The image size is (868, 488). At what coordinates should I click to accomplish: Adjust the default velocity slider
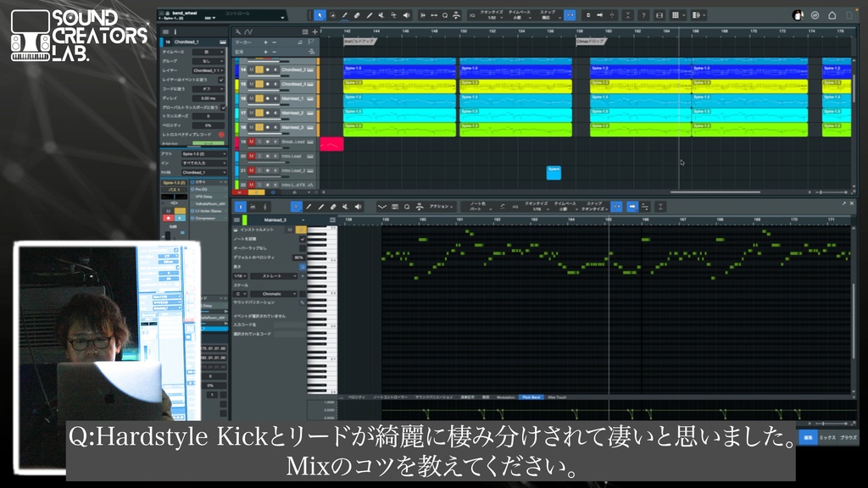[299, 258]
